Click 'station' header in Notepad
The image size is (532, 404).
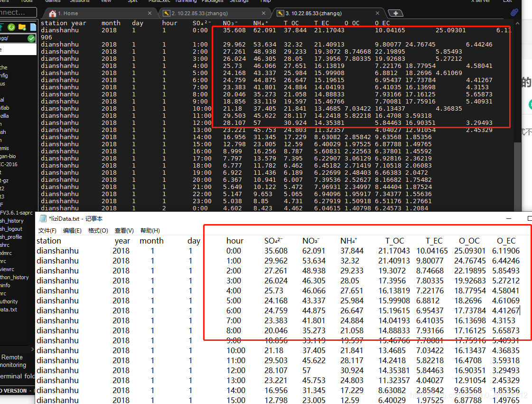coord(49,241)
